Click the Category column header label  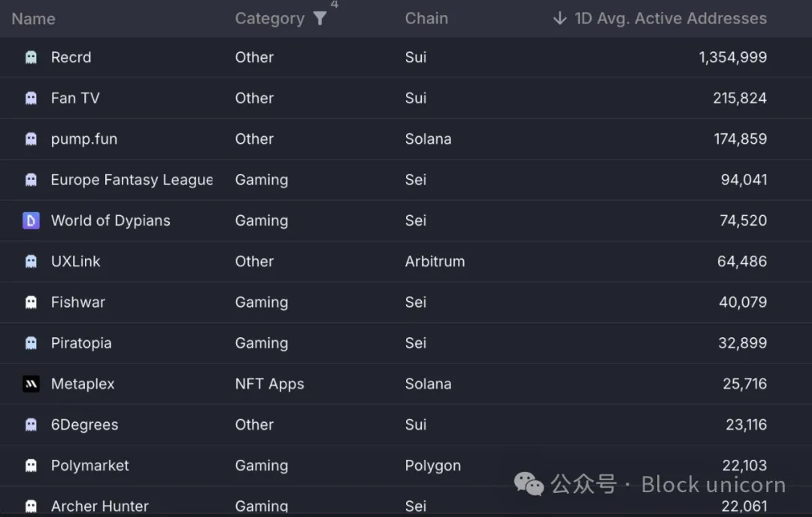(269, 19)
